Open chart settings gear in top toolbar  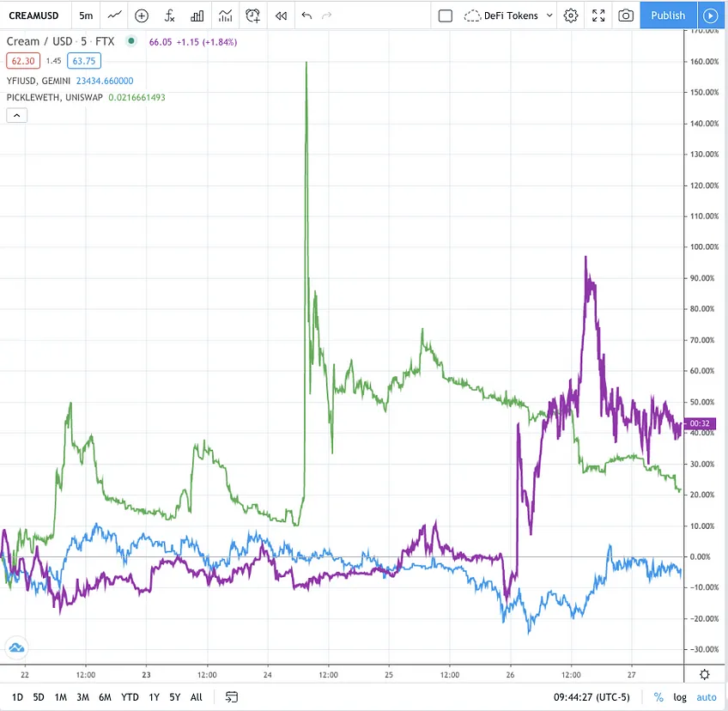pos(571,15)
